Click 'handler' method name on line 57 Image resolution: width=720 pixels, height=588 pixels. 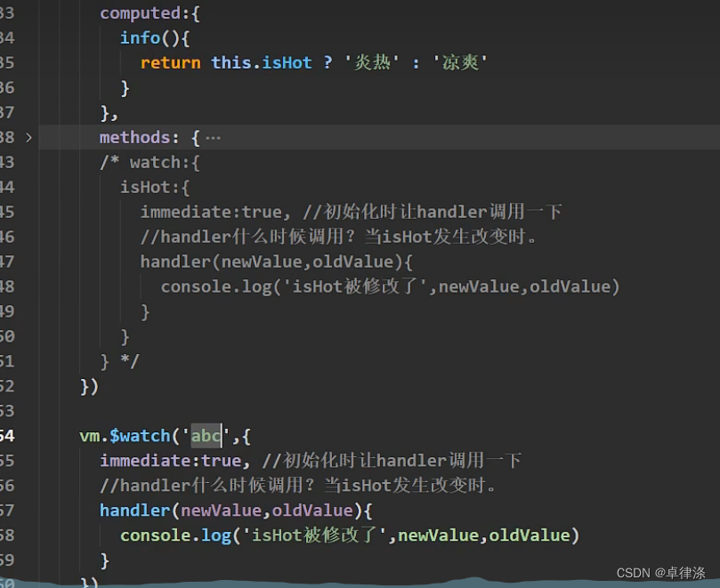[135, 511]
